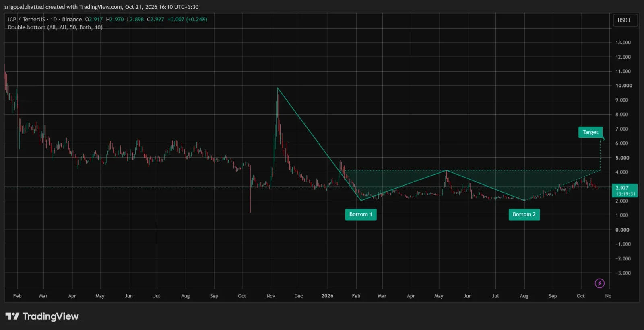Click the 7.000 price axis label
The image size is (644, 330).
pos(622,129)
